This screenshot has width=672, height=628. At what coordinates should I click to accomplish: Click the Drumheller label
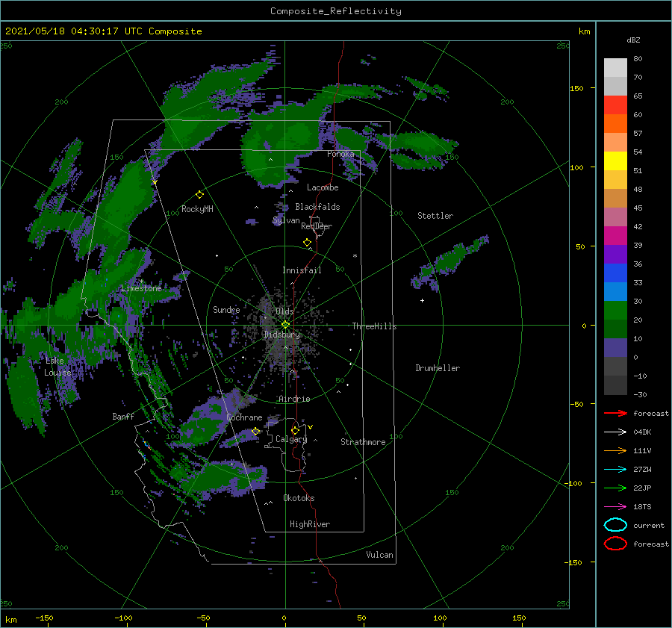[x=438, y=368]
